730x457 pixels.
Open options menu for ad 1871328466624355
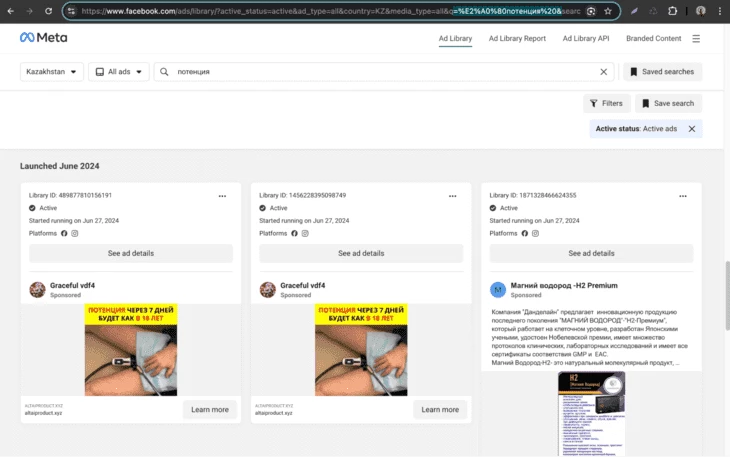[683, 196]
